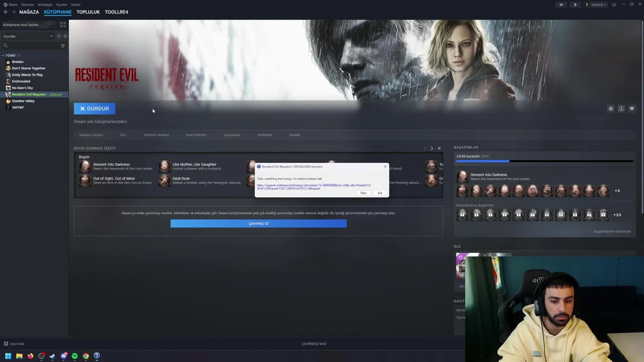
Task: Open Tartışmalar tab
Action: (232, 135)
